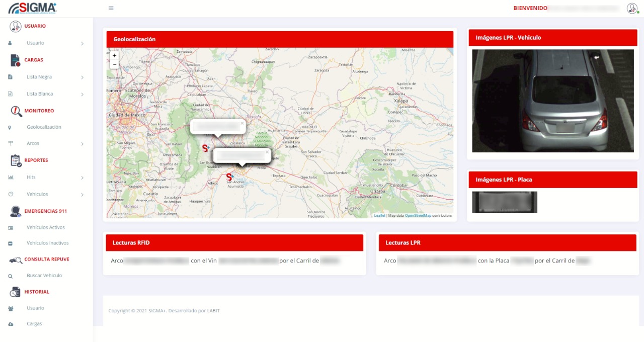
Task: Close the upper map popup
Action: click(x=242, y=123)
